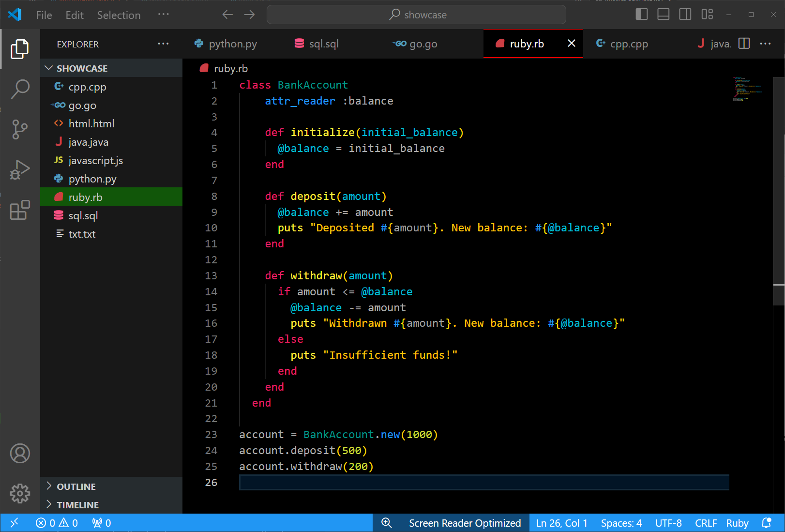
Task: Toggle the Primary Side Bar visibility
Action: [642, 15]
